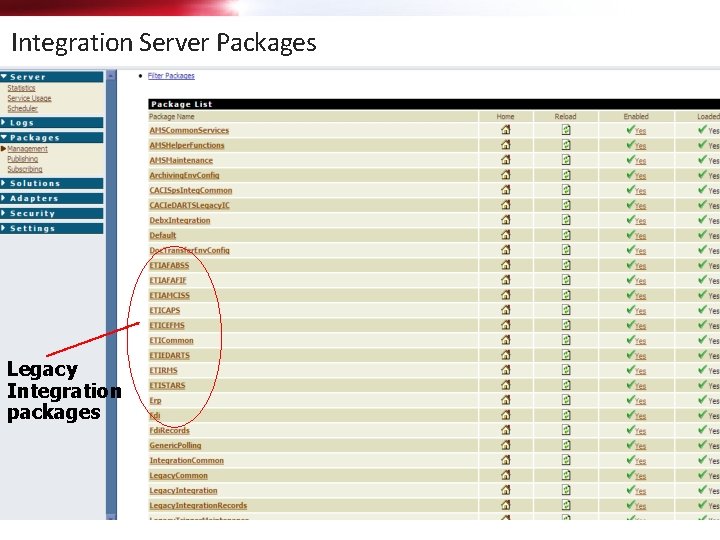This screenshot has width=720, height=540.
Task: Reload the AMSCommonServices package
Action: pos(566,130)
